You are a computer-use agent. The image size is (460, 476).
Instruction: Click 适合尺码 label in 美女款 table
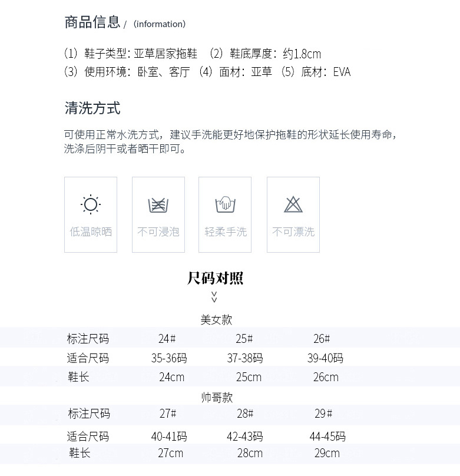pyautogui.click(x=88, y=358)
